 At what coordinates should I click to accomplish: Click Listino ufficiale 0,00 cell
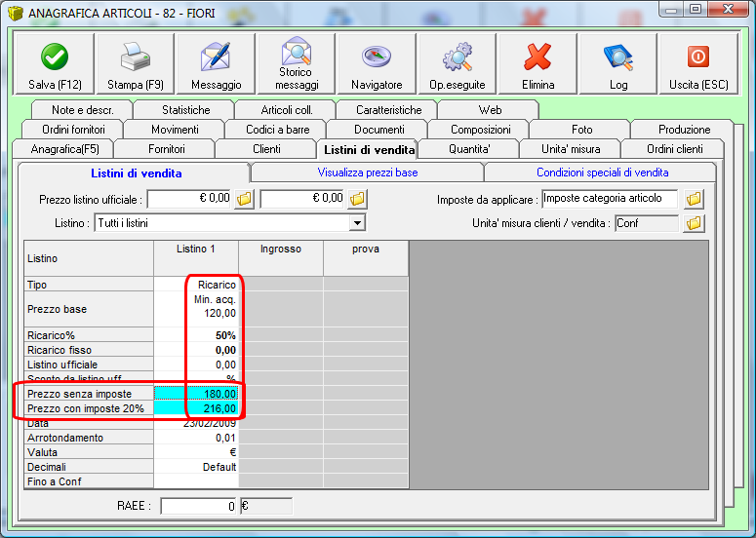pos(196,365)
